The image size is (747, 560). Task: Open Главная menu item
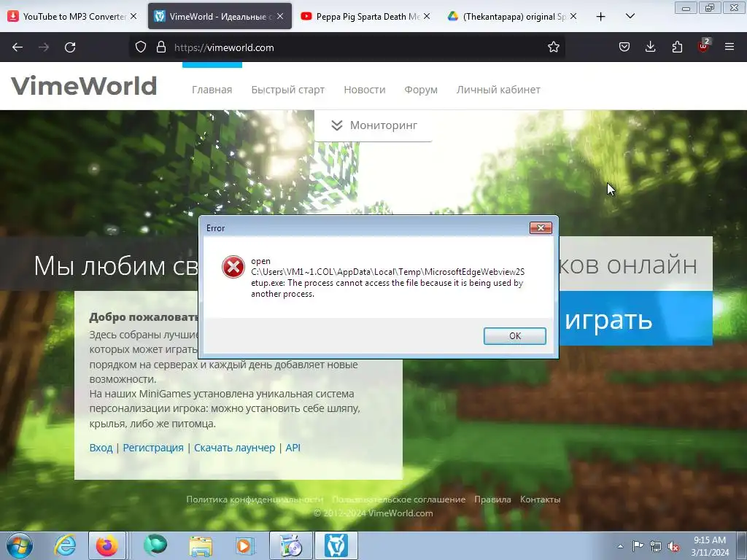pos(212,90)
